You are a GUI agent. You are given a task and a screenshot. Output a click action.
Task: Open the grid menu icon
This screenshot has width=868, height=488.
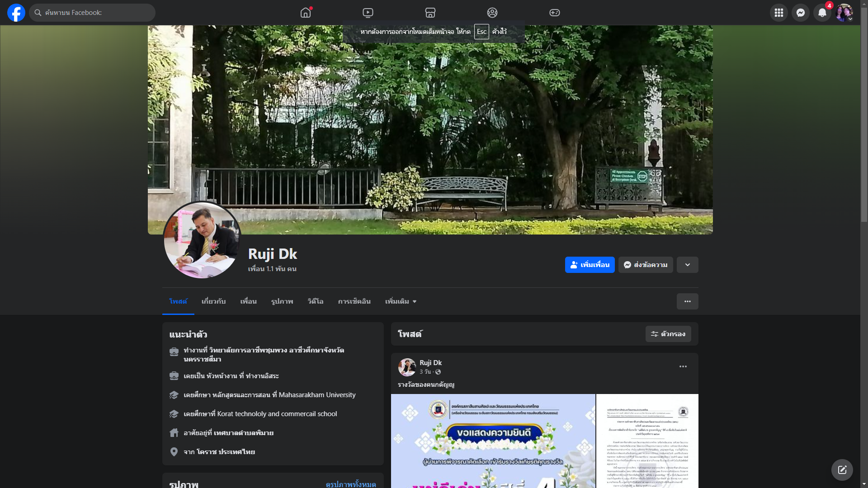pyautogui.click(x=778, y=13)
